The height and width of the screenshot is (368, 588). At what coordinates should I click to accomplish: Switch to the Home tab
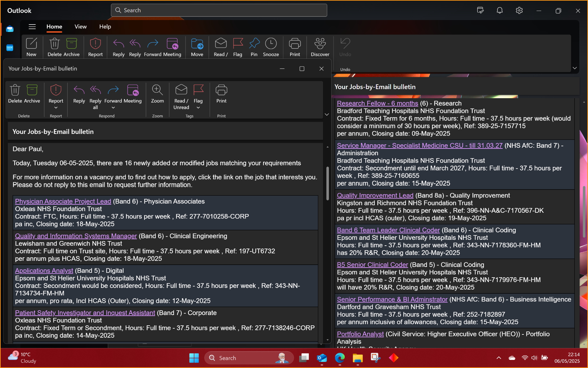point(54,27)
